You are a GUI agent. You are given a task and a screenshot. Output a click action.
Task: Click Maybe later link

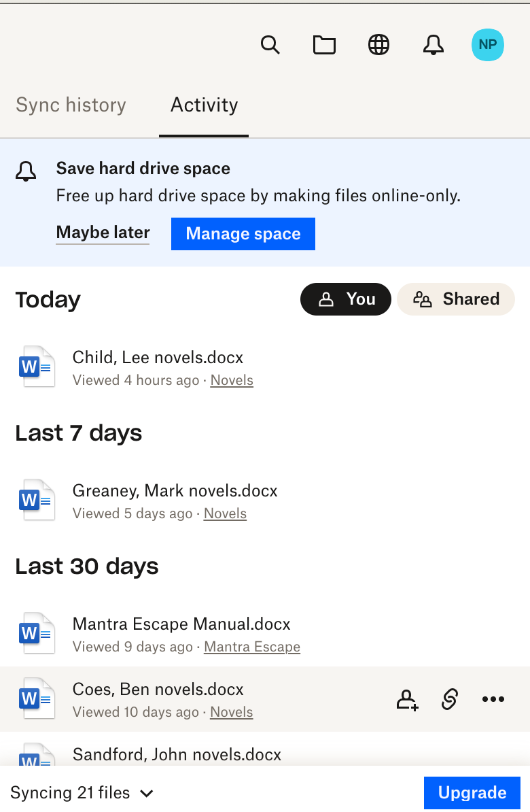(103, 233)
